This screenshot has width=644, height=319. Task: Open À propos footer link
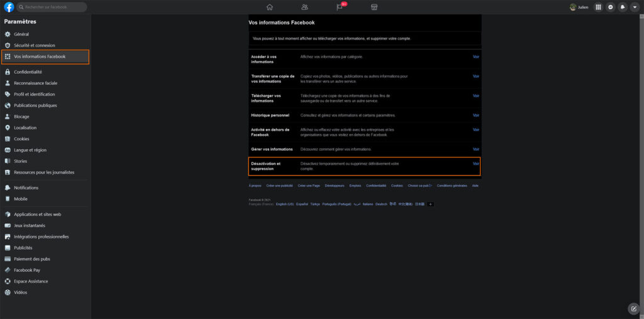coord(255,186)
